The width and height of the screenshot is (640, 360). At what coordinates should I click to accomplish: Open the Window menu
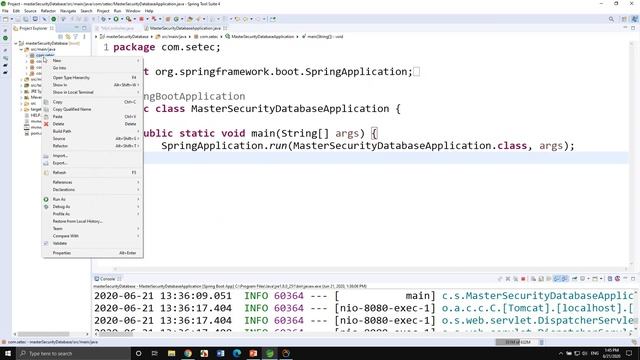[133, 11]
